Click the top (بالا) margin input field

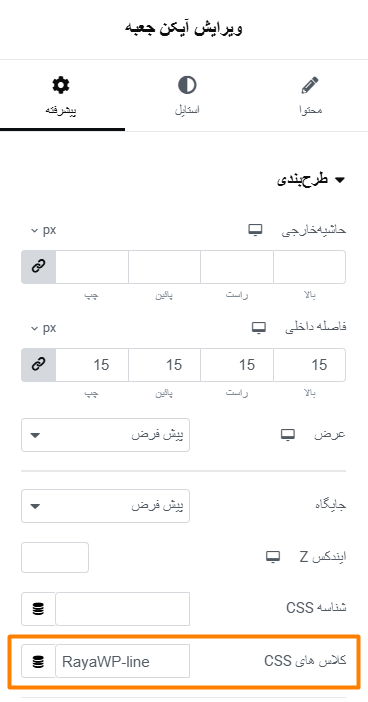coord(309,267)
